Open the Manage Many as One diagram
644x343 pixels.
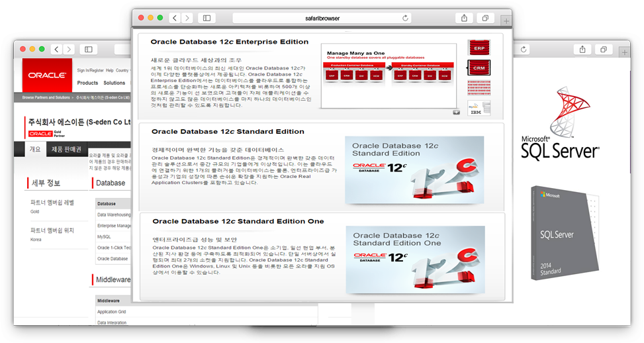[x=389, y=76]
